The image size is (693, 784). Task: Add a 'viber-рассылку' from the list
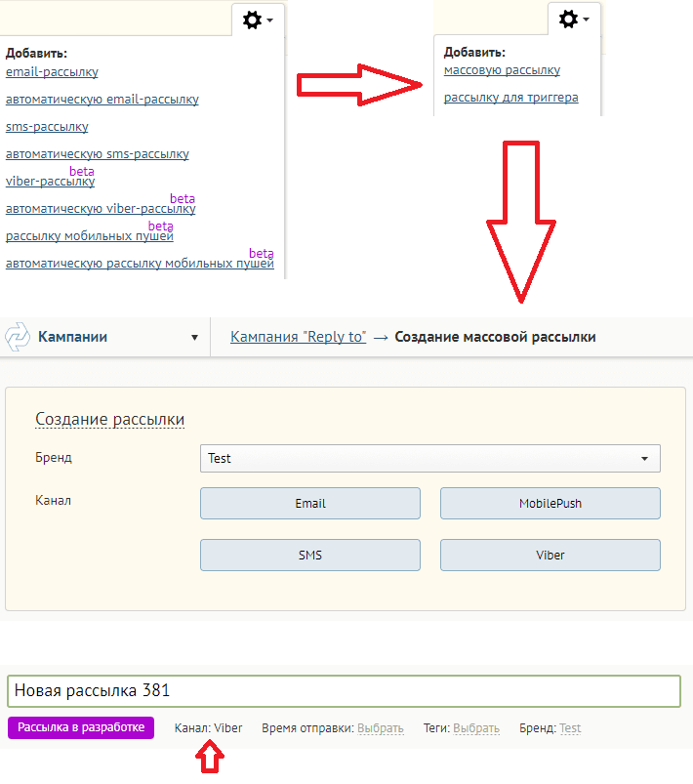pyautogui.click(x=50, y=181)
